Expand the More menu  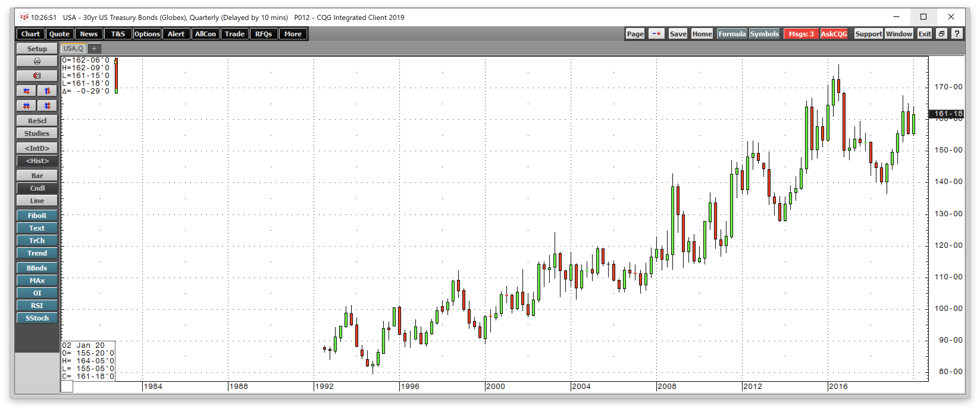tap(293, 34)
